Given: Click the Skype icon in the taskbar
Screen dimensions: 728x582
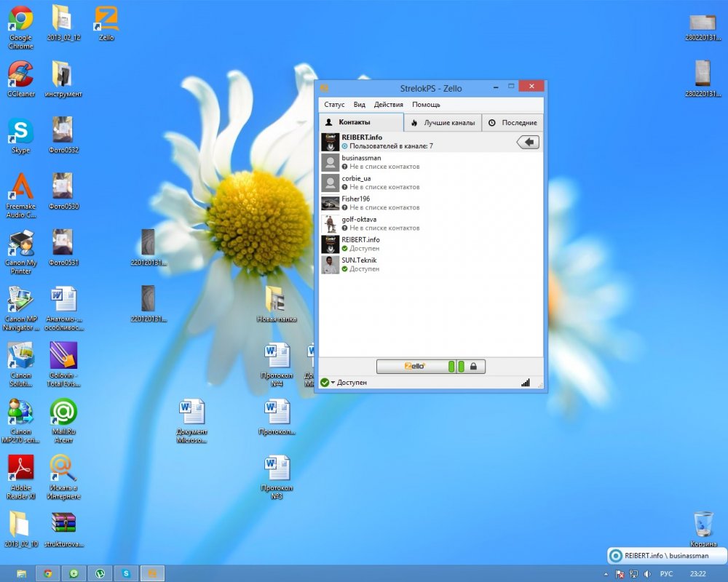Looking at the screenshot, I should [126, 573].
